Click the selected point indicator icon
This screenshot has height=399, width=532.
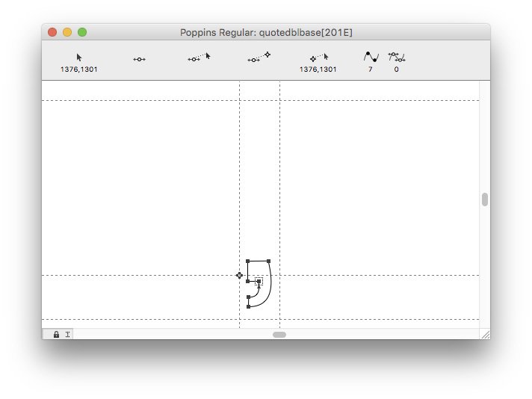pos(139,59)
